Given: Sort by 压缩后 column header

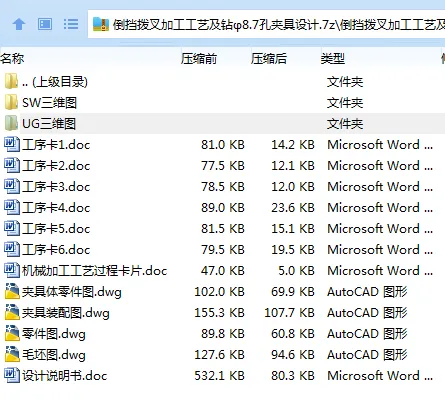Looking at the screenshot, I should 269,59.
